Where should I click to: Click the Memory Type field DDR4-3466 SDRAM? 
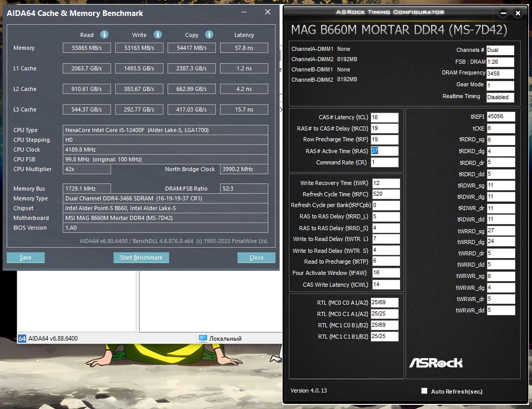[165, 198]
